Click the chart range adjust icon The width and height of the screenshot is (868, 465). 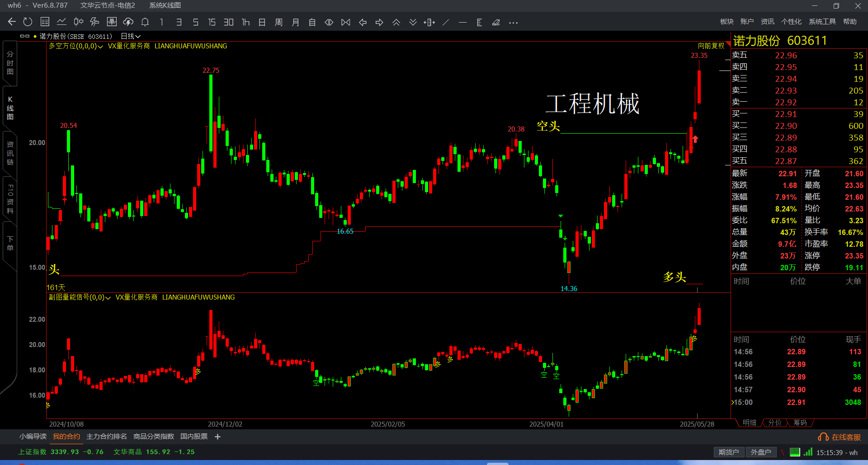point(429,22)
